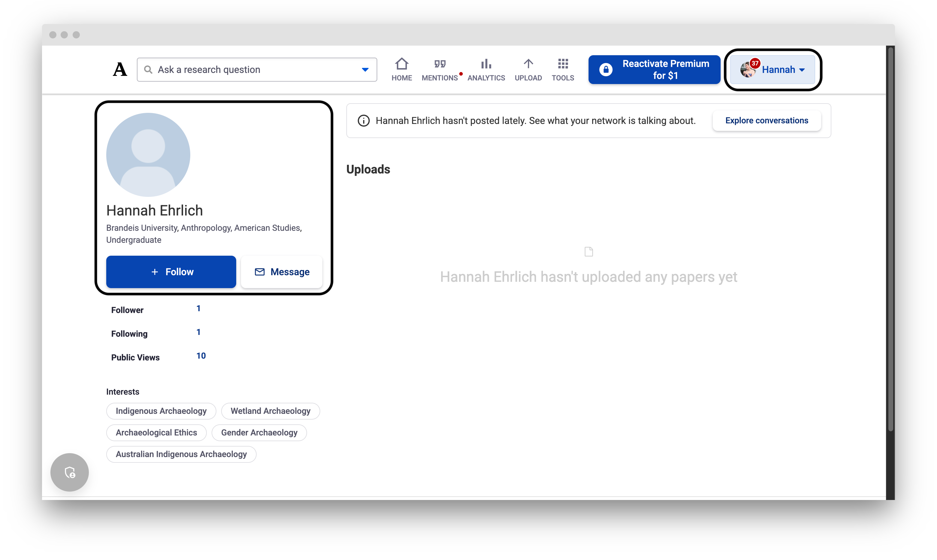Image resolution: width=937 pixels, height=560 pixels.
Task: Click the Following label
Action: click(129, 334)
